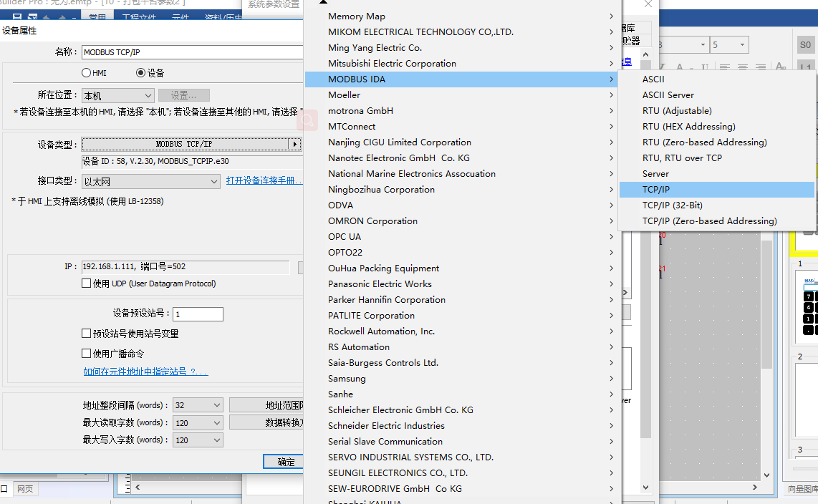
Task: Click the red magnifier search icon
Action: pos(307,120)
